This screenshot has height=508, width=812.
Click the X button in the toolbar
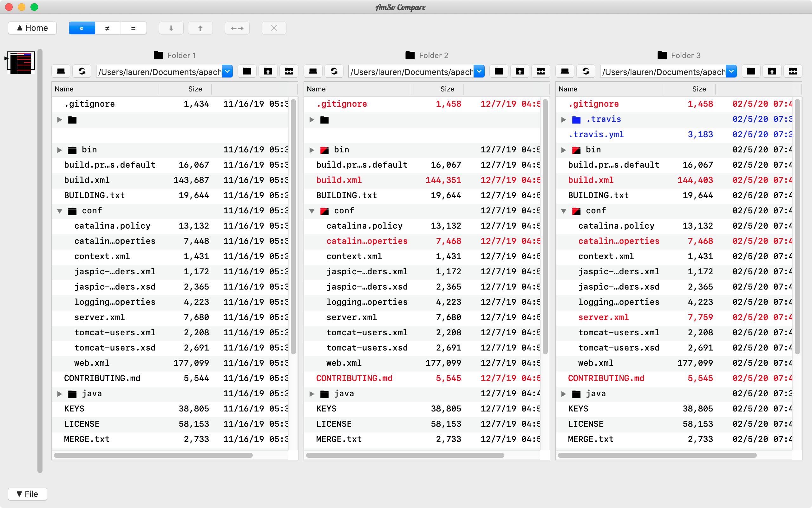click(274, 28)
